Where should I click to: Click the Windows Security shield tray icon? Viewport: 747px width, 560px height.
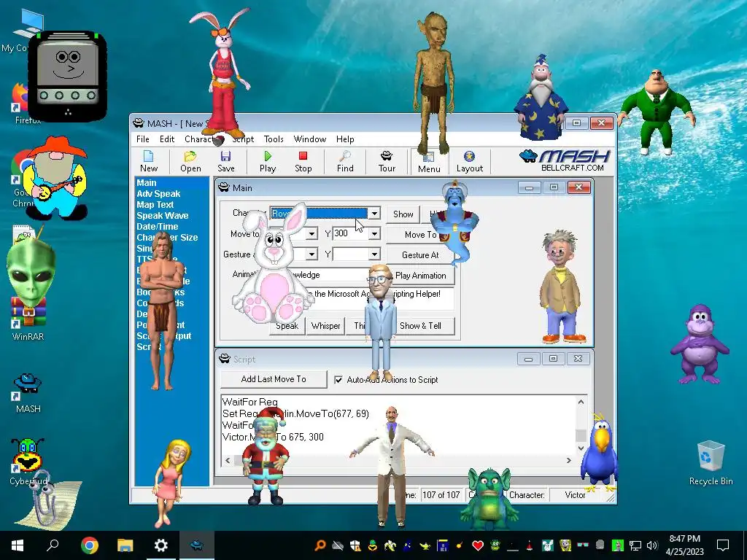point(355,545)
